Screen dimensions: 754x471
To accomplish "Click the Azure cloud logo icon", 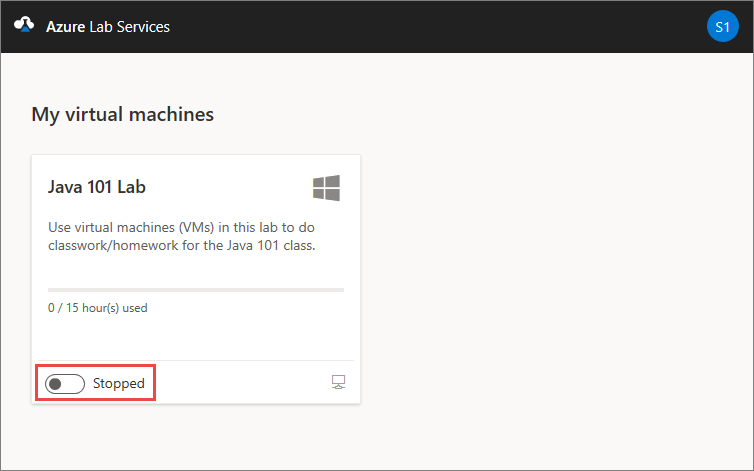I will pyautogui.click(x=24, y=27).
